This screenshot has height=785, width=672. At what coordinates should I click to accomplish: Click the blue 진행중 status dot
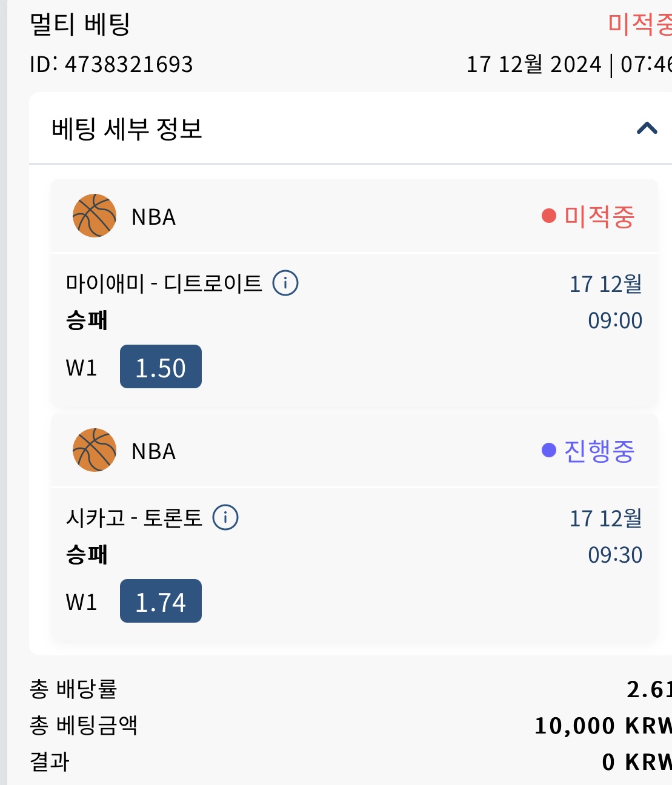pos(549,450)
